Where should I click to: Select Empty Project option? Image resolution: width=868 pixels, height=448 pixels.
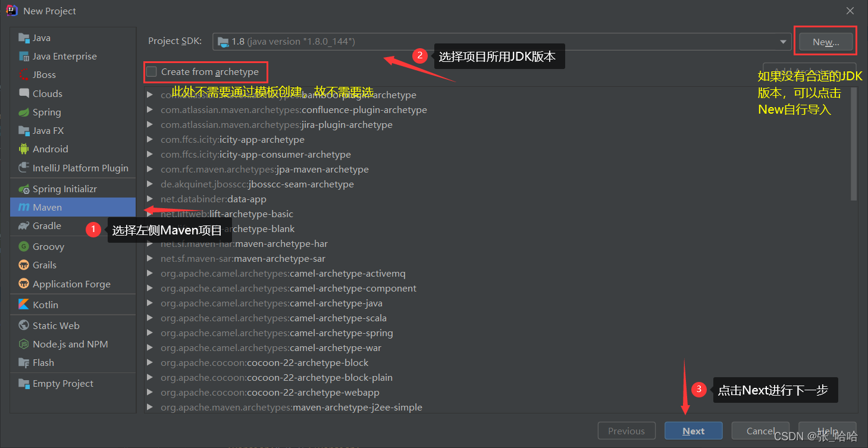73,384
